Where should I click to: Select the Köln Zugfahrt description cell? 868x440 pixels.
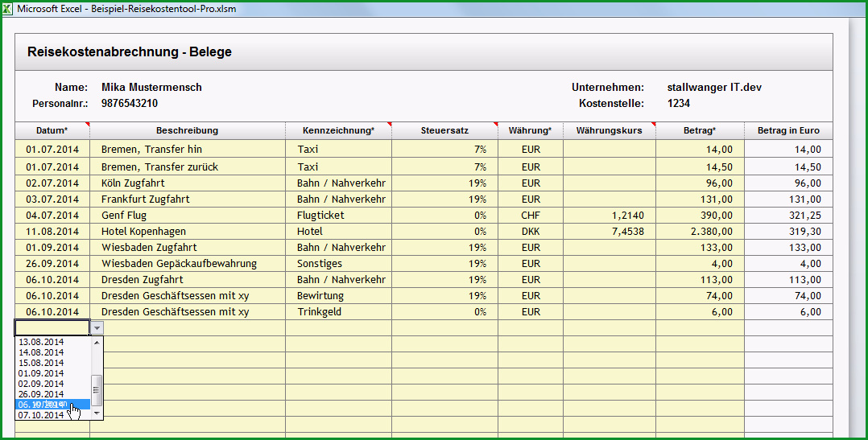pyautogui.click(x=187, y=183)
